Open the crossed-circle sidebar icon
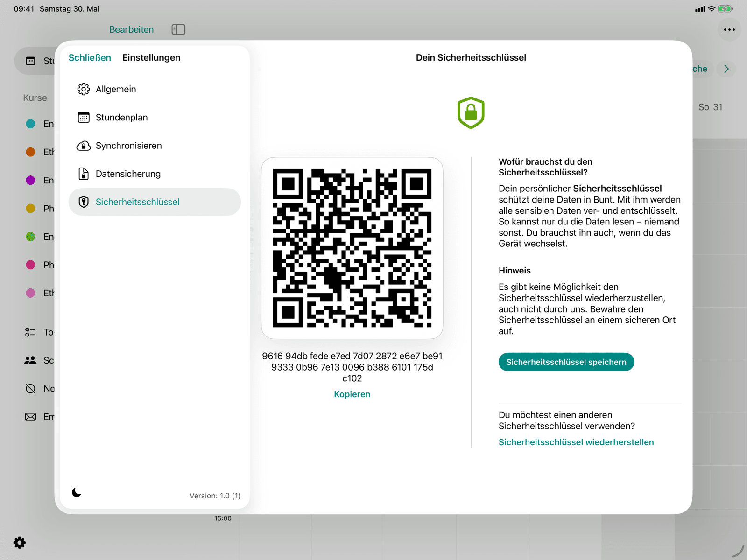Viewport: 747px width, 560px height. pos(30,389)
